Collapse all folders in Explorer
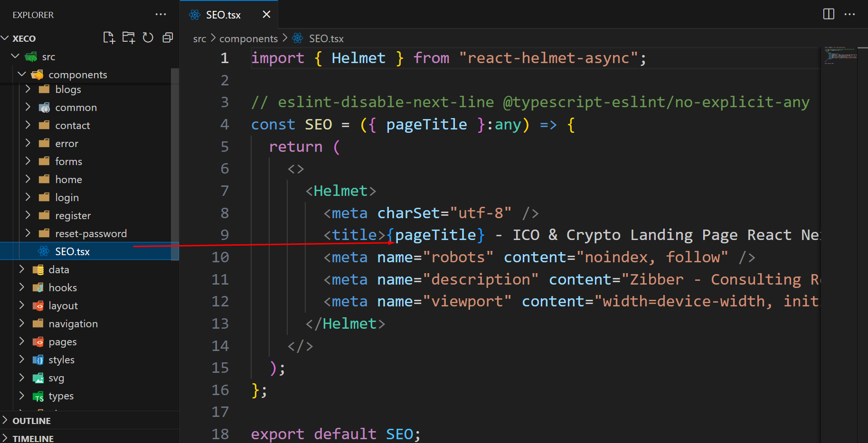The height and width of the screenshot is (443, 868). click(x=168, y=38)
